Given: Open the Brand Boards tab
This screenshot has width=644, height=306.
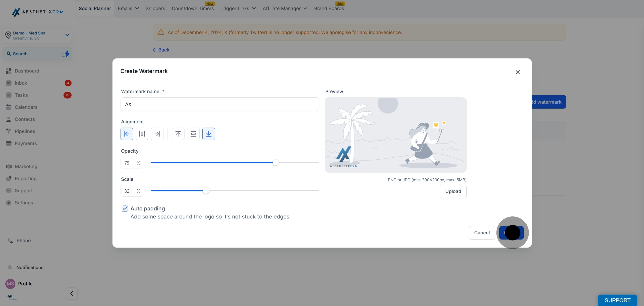Looking at the screenshot, I should [329, 9].
